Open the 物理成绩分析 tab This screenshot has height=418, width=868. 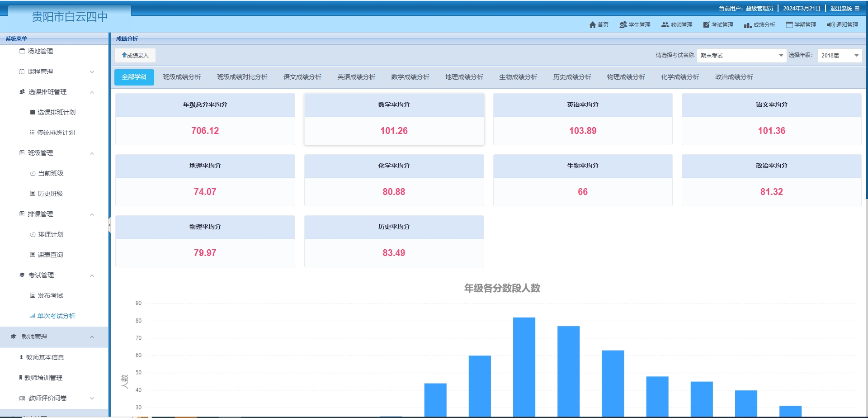pos(626,77)
